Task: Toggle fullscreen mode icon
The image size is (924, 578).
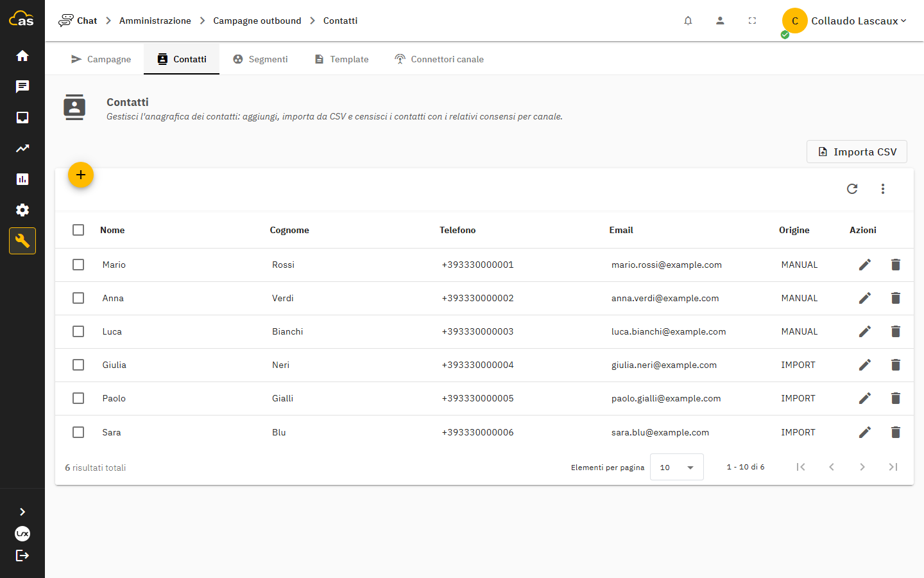Action: pyautogui.click(x=752, y=21)
